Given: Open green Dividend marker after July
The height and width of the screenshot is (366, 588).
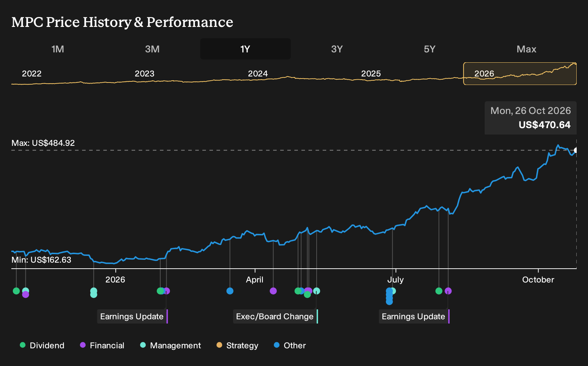Looking at the screenshot, I should [439, 291].
